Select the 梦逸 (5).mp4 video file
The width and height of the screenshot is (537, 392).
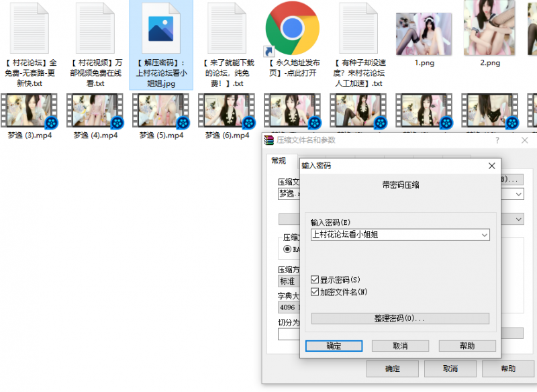pyautogui.click(x=161, y=111)
